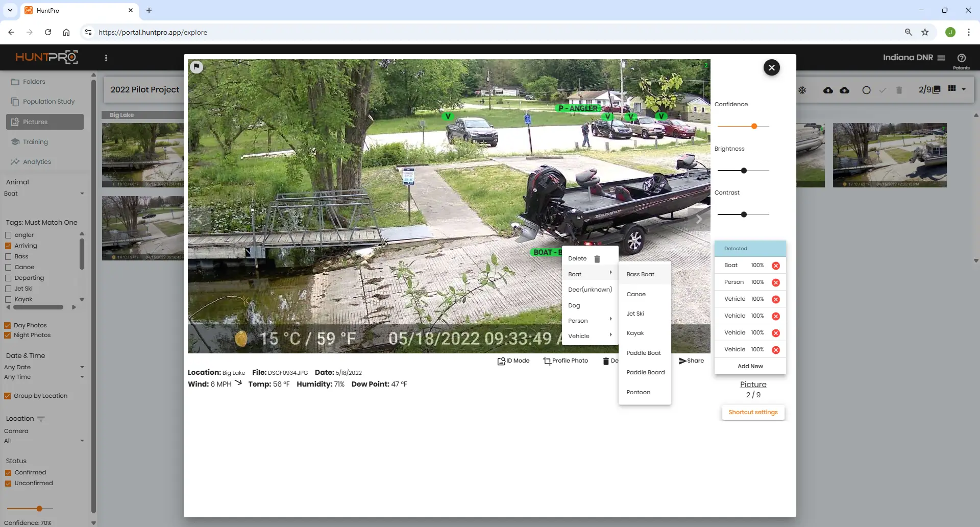Image resolution: width=980 pixels, height=527 pixels.
Task: Open the Indiana DNR hamburger menu
Action: click(941, 58)
